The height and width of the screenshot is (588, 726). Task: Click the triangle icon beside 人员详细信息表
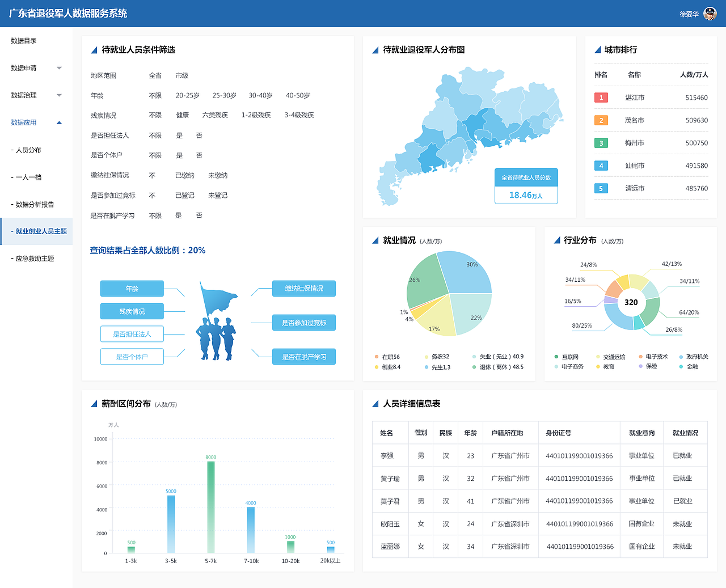point(375,404)
